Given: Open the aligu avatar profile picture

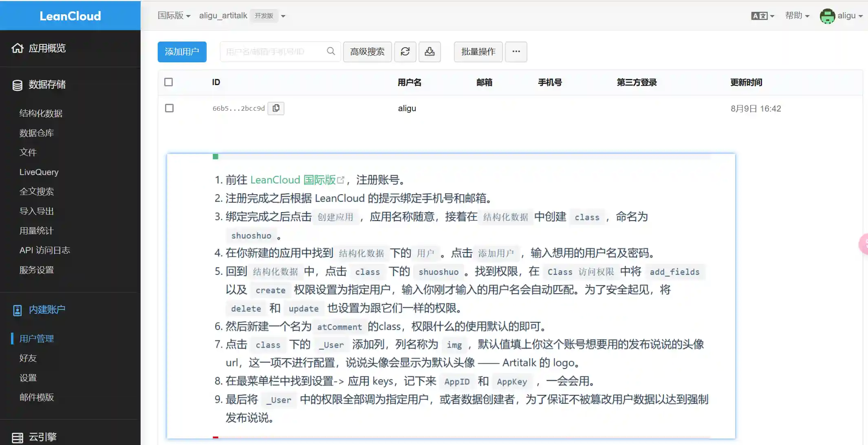Looking at the screenshot, I should 827,15.
